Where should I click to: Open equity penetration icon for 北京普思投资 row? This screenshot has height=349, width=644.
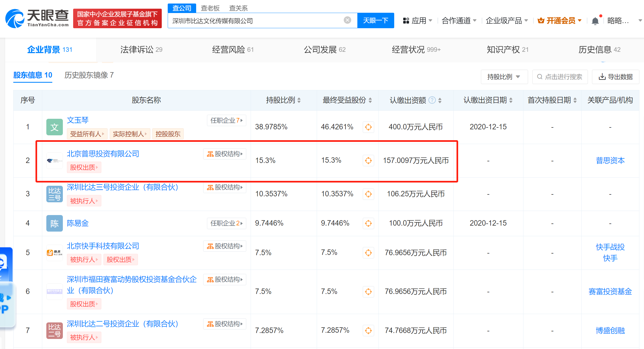pyautogui.click(x=368, y=161)
